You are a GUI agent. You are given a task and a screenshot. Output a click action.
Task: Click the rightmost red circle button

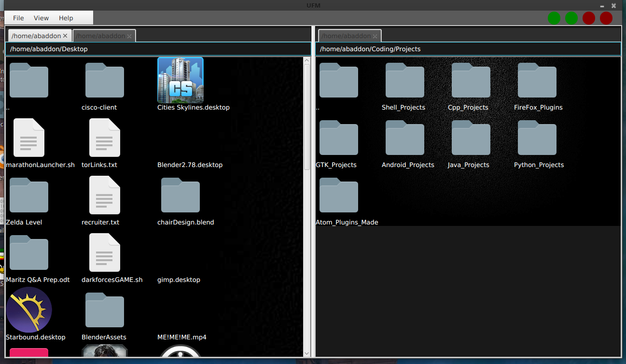pyautogui.click(x=606, y=18)
